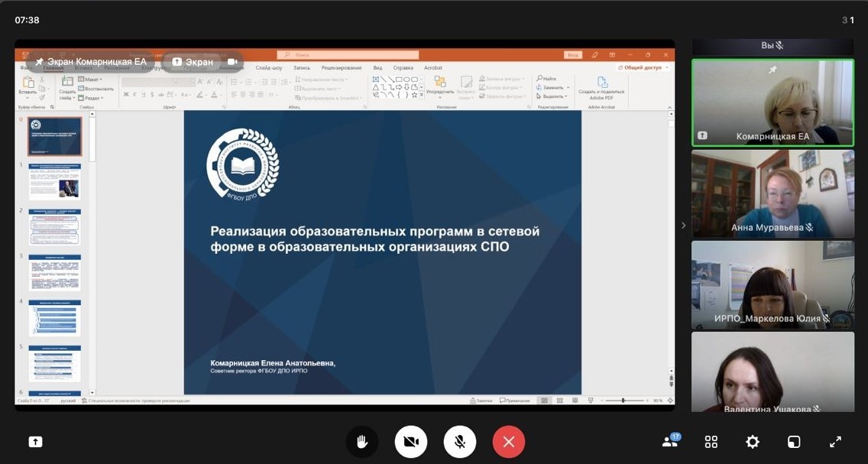Toggle underline Ч formatting
This screenshot has width=868, height=464.
point(144,95)
